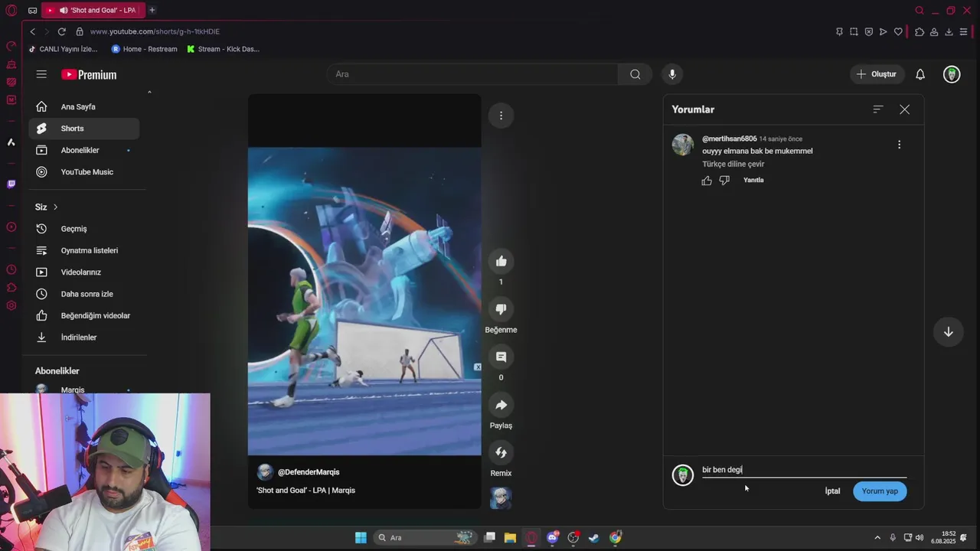
Task: Click the search magnifier button on YouTube
Action: pos(635,74)
